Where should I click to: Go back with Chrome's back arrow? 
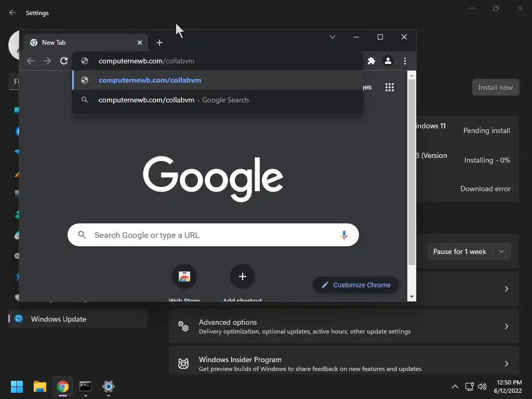(31, 61)
